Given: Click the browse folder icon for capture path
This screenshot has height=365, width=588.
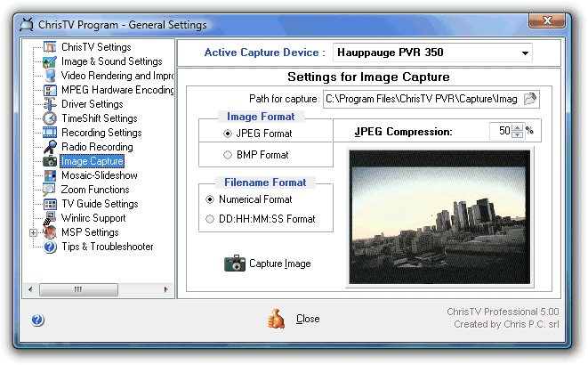Looking at the screenshot, I should click(530, 99).
